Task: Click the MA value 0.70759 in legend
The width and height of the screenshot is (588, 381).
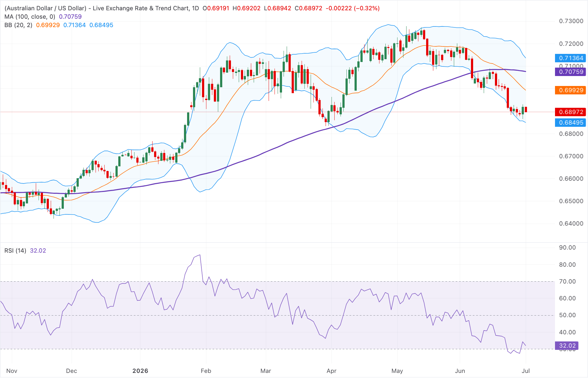Action: [x=70, y=17]
